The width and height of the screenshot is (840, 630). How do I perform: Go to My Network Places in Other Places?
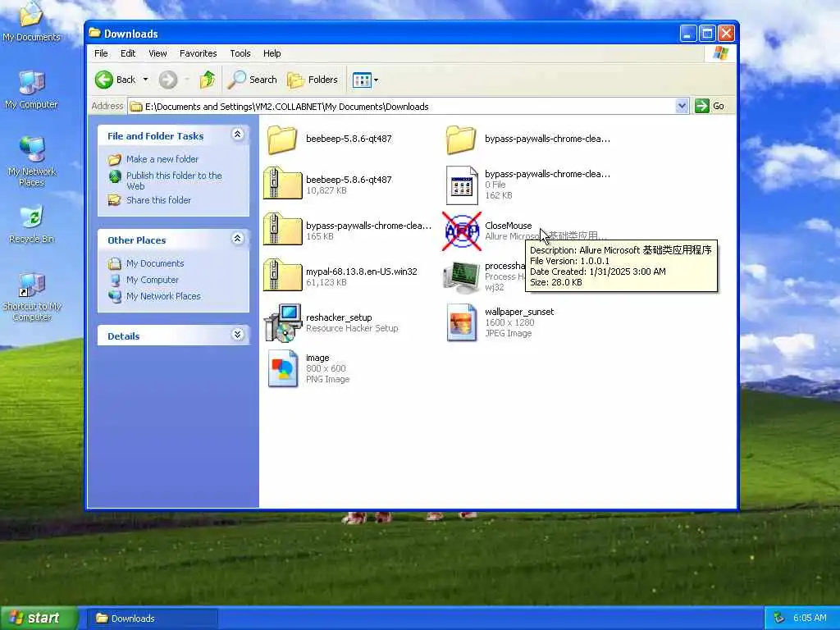click(163, 295)
